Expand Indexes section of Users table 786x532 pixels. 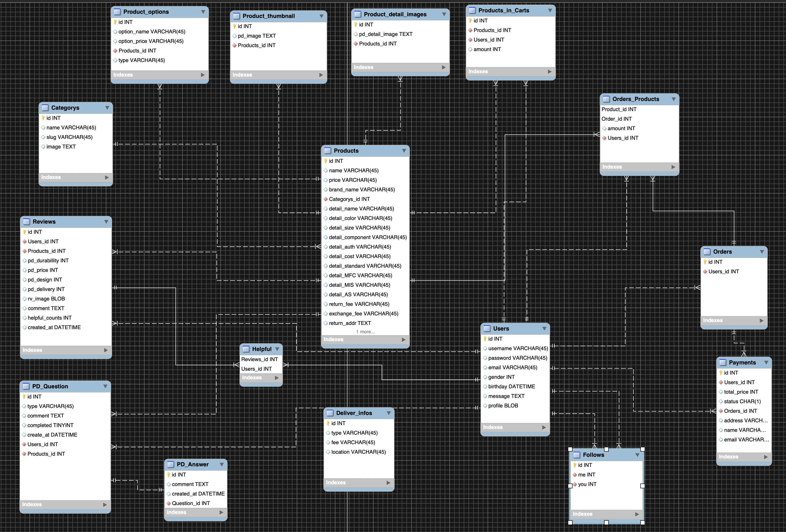pyautogui.click(x=544, y=427)
